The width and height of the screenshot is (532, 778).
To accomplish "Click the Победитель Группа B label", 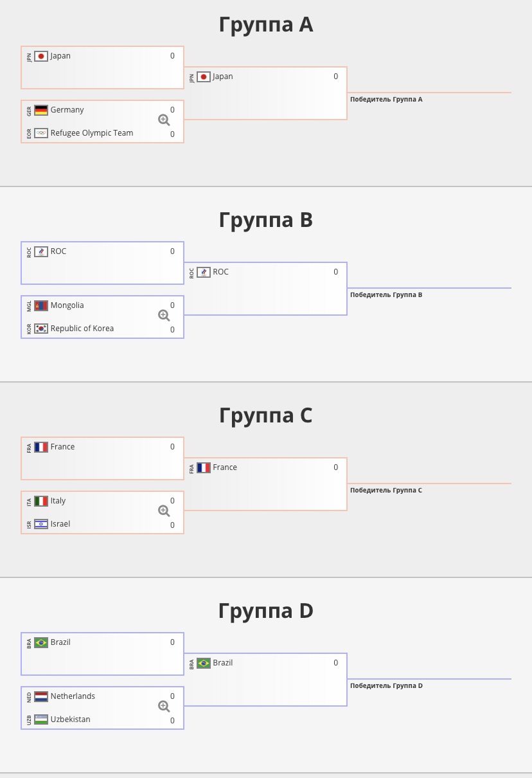I will 386,295.
